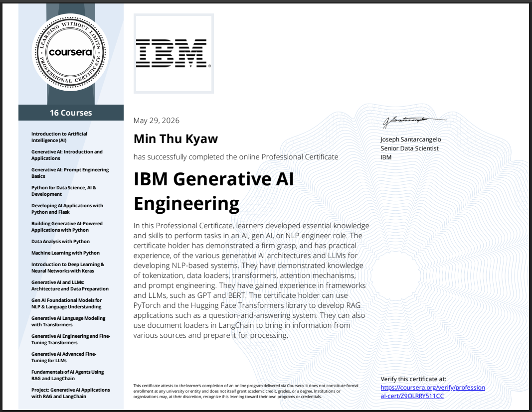Click 'Verify this certificate at:' label
Viewport: 532px width, 412px height.
pyautogui.click(x=413, y=379)
